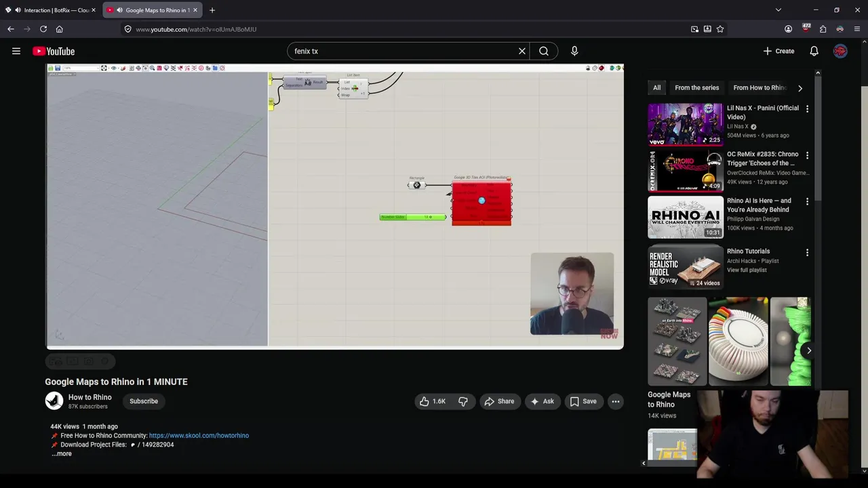Open a new browser tab

212,10
